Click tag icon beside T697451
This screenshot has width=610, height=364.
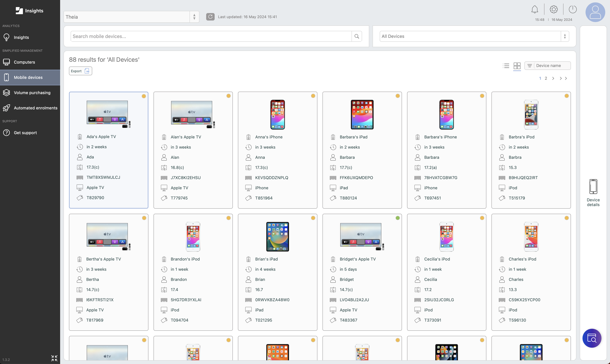417,198
